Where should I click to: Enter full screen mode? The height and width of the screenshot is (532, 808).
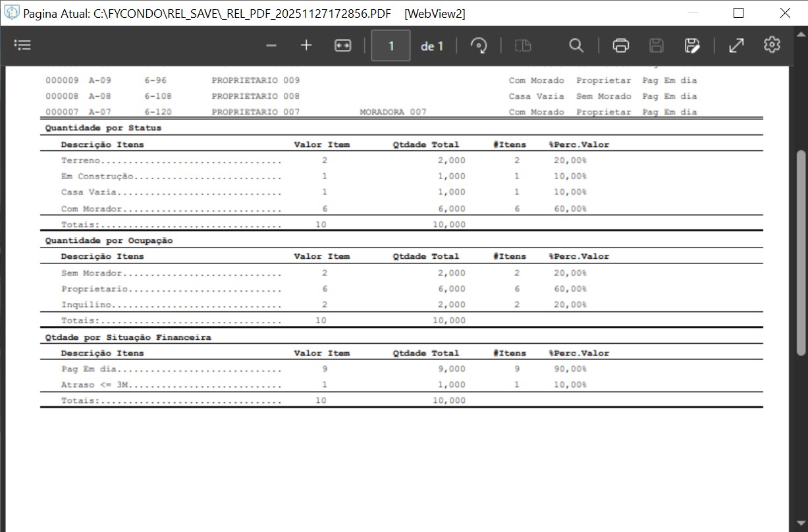pyautogui.click(x=736, y=45)
